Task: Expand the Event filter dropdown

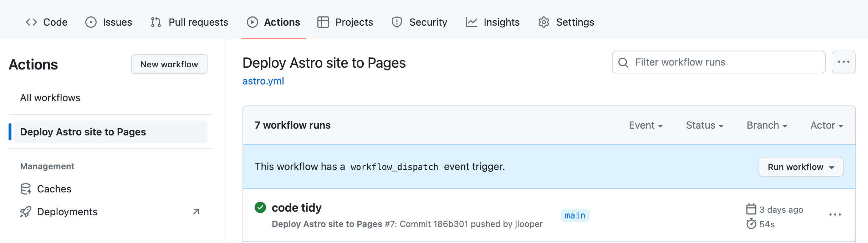Action: click(646, 125)
